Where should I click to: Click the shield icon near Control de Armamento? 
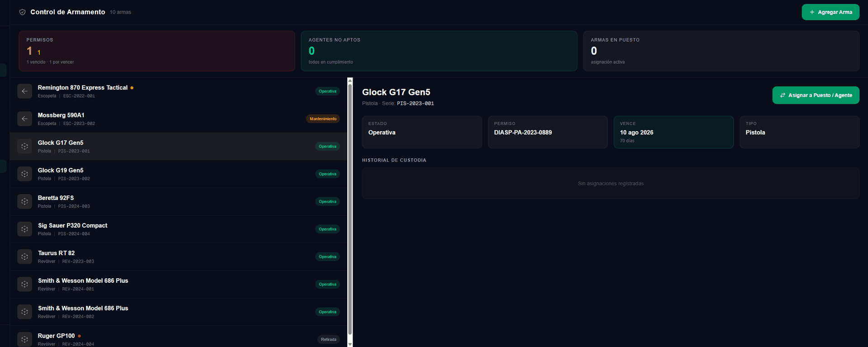(x=22, y=12)
